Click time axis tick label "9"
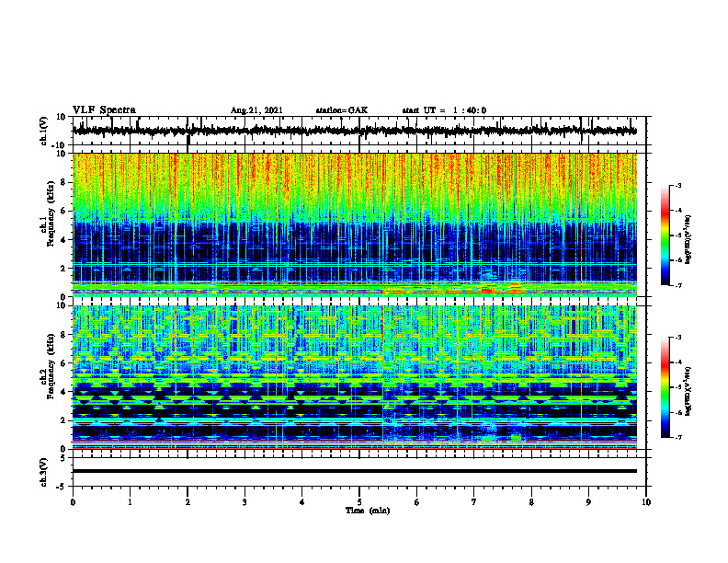Screen dimensions: 728x563 588,502
